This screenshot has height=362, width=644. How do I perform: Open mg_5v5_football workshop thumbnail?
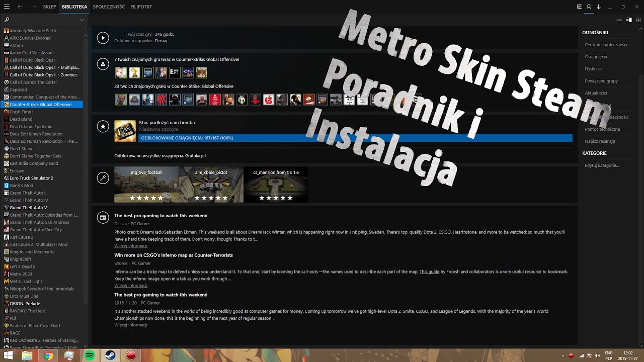(146, 185)
